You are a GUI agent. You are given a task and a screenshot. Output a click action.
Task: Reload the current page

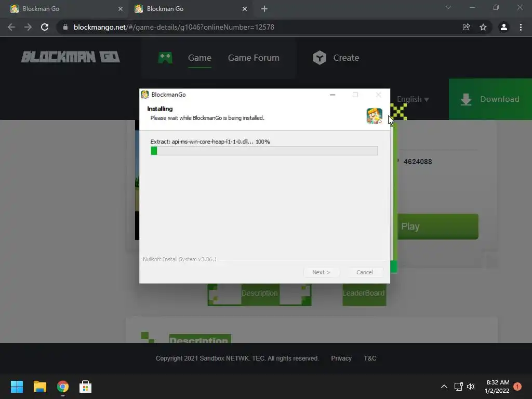(x=45, y=27)
